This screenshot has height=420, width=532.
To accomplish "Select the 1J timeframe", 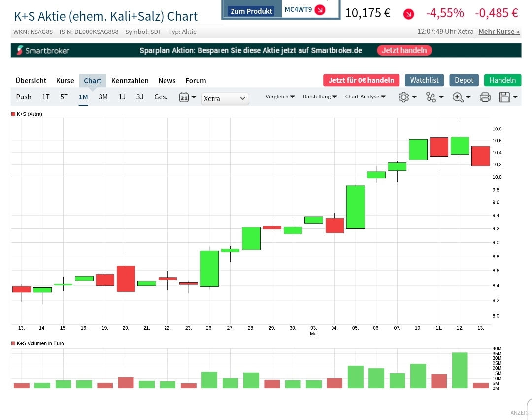I will [122, 97].
